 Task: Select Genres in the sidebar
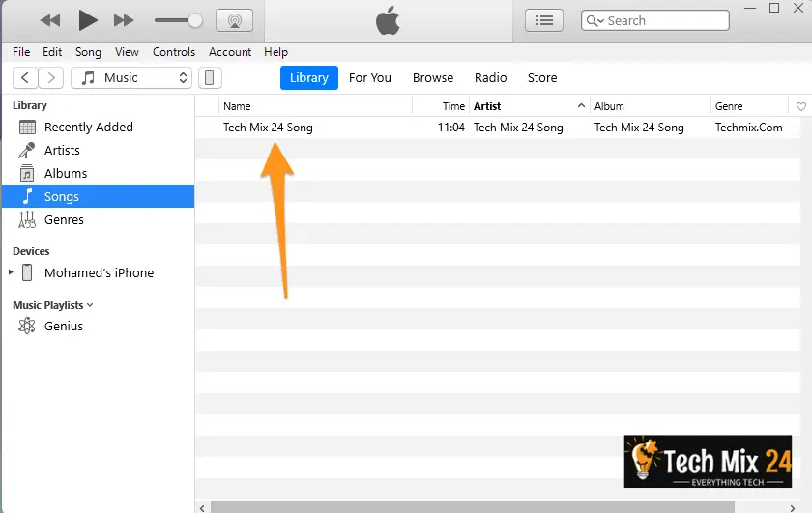99,219
